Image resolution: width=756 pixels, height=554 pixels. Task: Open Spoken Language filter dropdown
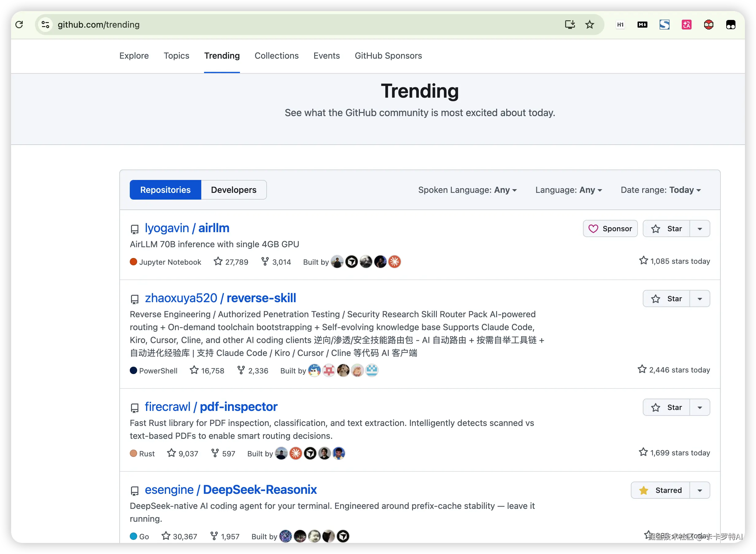click(x=468, y=190)
